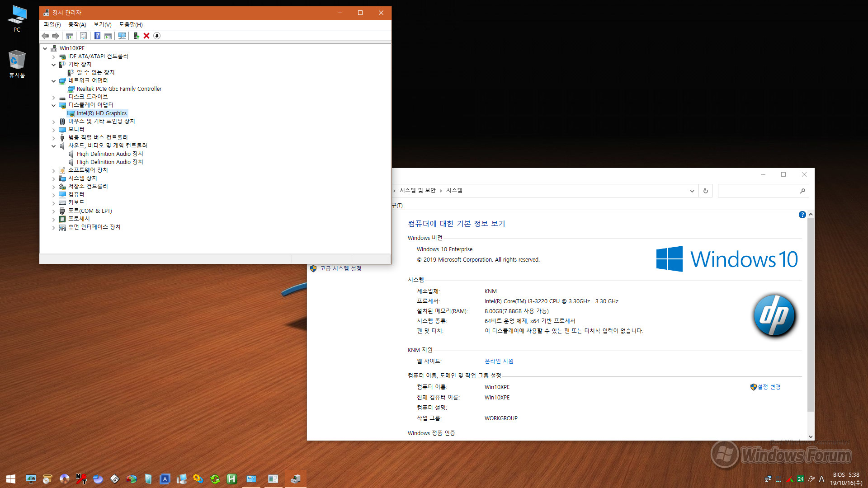The height and width of the screenshot is (488, 868).
Task: Click the network computers tray icon
Action: [768, 479]
